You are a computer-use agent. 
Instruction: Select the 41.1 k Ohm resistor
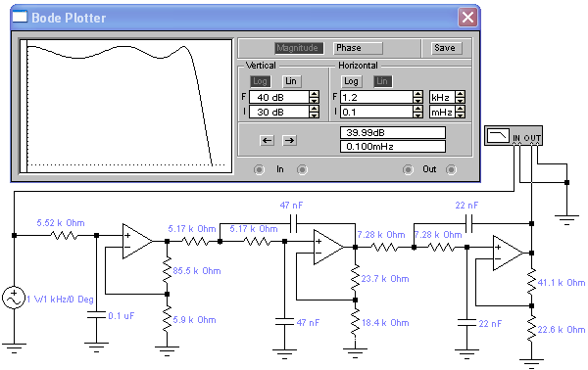coord(532,282)
